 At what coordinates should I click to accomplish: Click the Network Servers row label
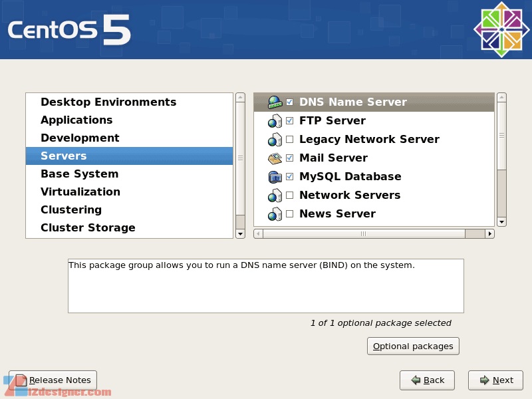350,196
